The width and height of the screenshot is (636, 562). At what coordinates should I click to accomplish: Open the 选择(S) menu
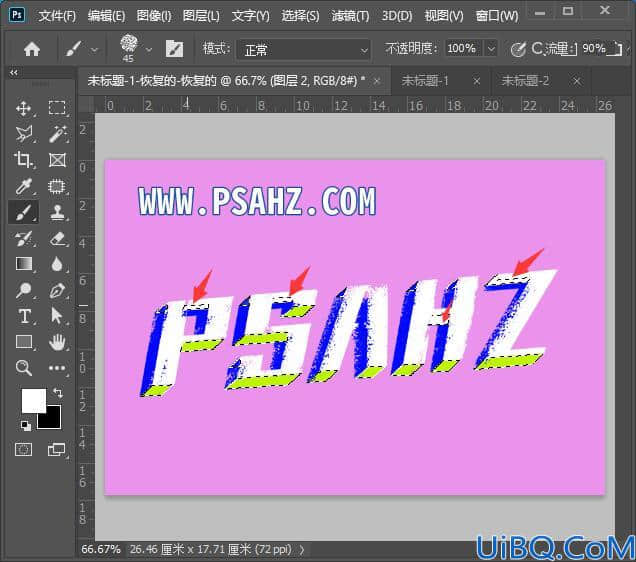click(300, 16)
